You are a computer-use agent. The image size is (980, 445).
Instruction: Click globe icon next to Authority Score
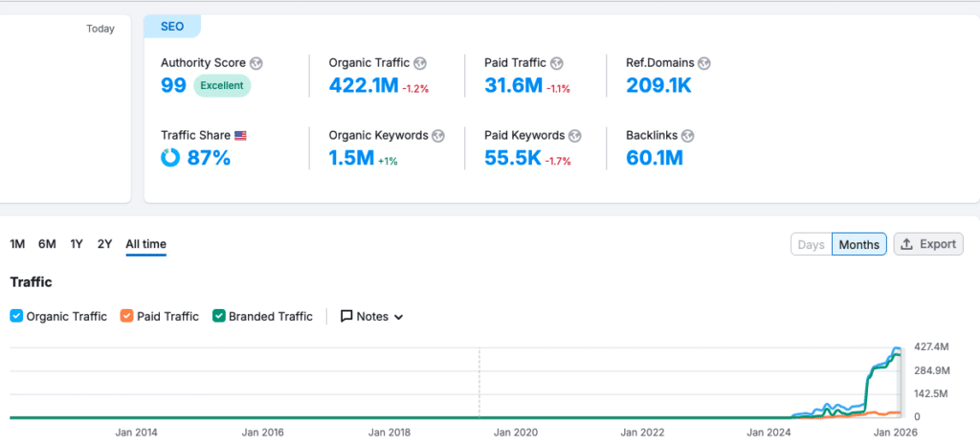(256, 63)
